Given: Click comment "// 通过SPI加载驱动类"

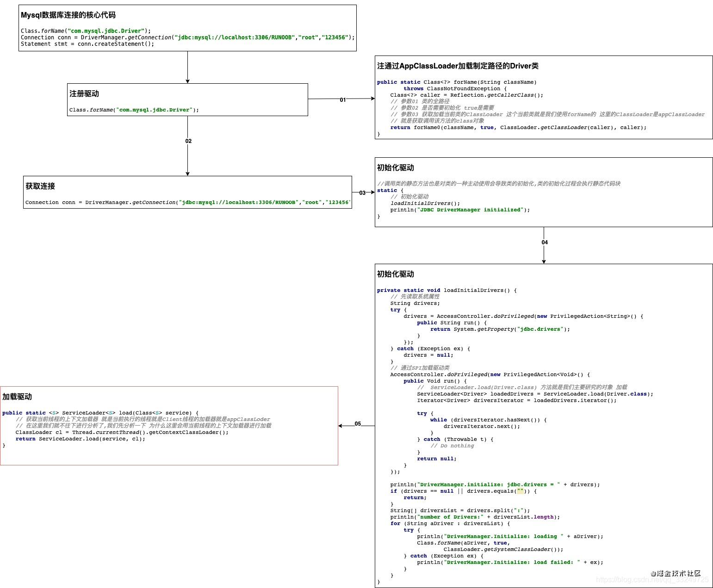Looking at the screenshot, I should [x=420, y=368].
